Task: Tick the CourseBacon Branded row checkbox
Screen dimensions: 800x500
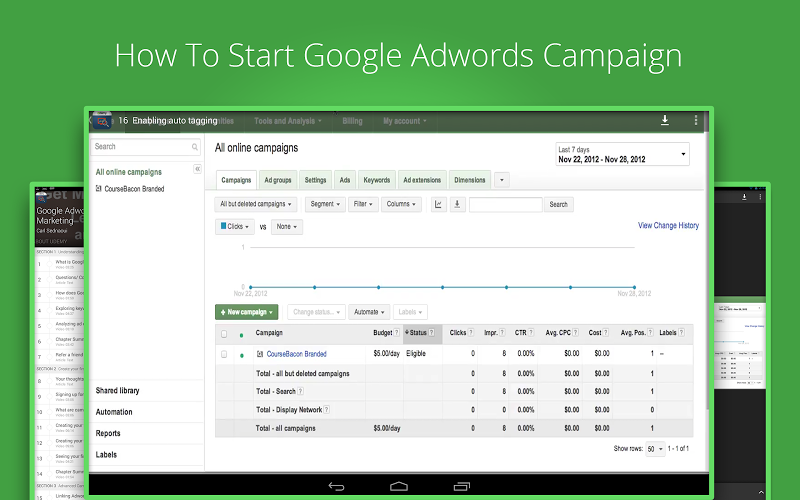Action: (224, 354)
